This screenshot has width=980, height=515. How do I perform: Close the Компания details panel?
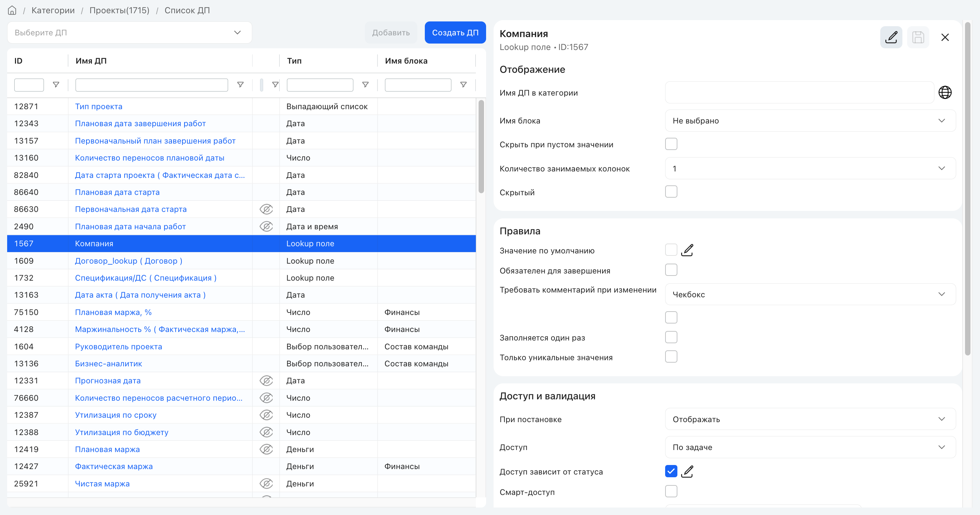click(x=945, y=37)
